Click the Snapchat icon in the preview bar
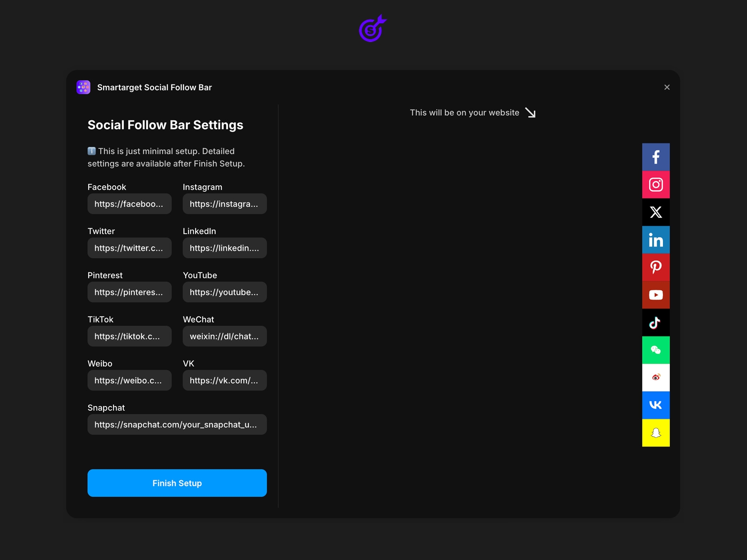 (655, 433)
